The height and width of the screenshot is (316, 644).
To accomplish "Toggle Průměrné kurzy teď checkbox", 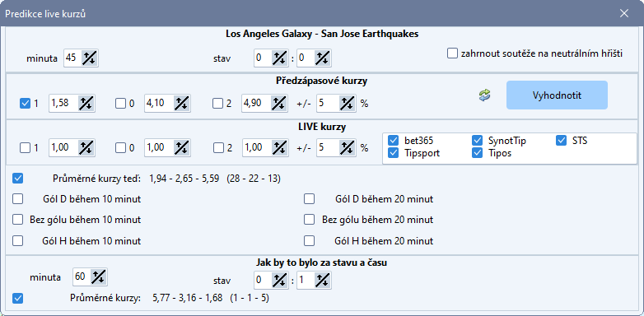I will [x=17, y=179].
